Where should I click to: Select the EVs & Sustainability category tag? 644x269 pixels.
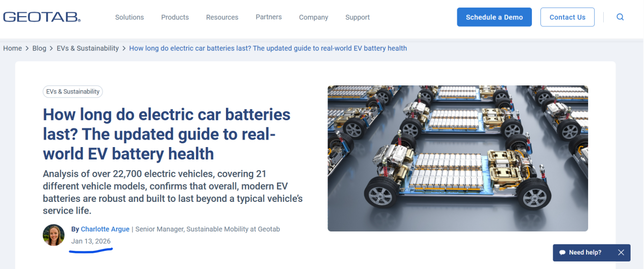click(x=72, y=92)
